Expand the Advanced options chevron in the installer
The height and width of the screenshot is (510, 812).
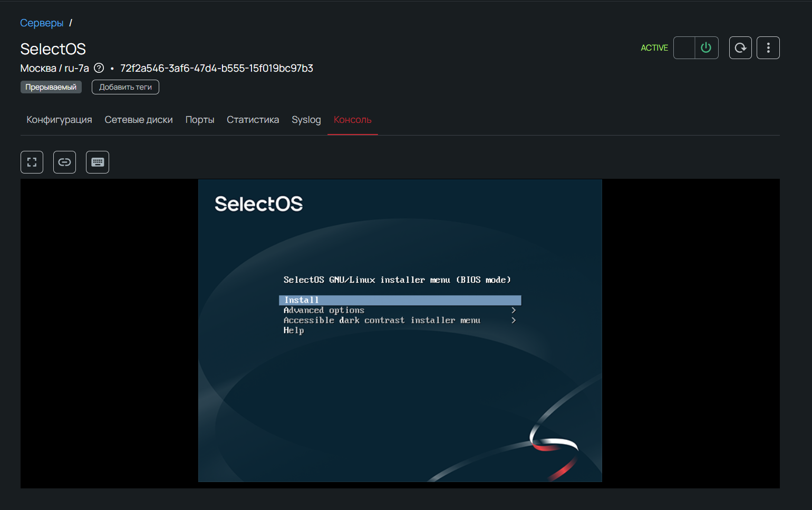click(x=513, y=310)
